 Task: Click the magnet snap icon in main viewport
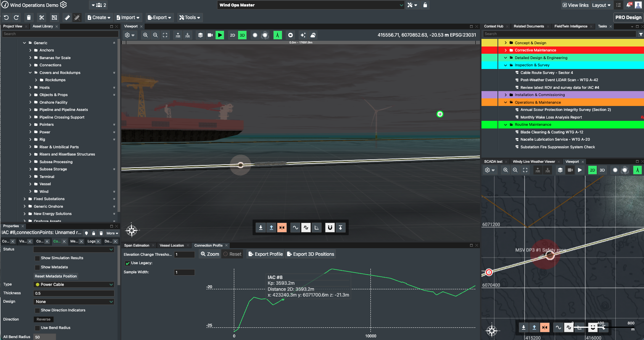[x=330, y=228]
